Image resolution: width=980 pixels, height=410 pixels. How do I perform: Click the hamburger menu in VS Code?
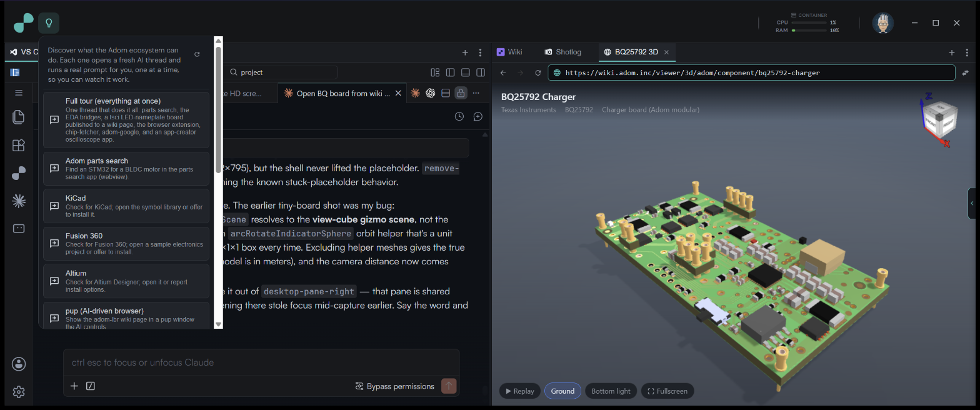[x=19, y=93]
